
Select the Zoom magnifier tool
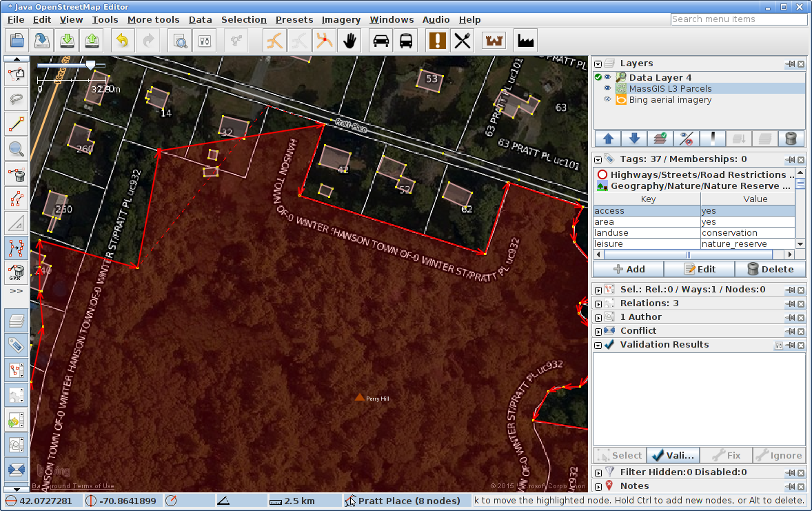(x=17, y=148)
